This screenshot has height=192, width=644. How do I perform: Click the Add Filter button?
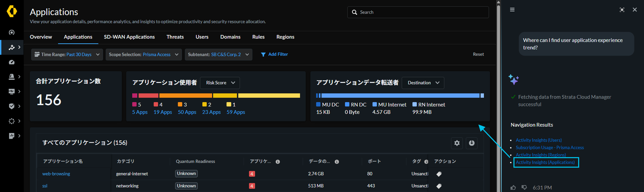coord(274,54)
